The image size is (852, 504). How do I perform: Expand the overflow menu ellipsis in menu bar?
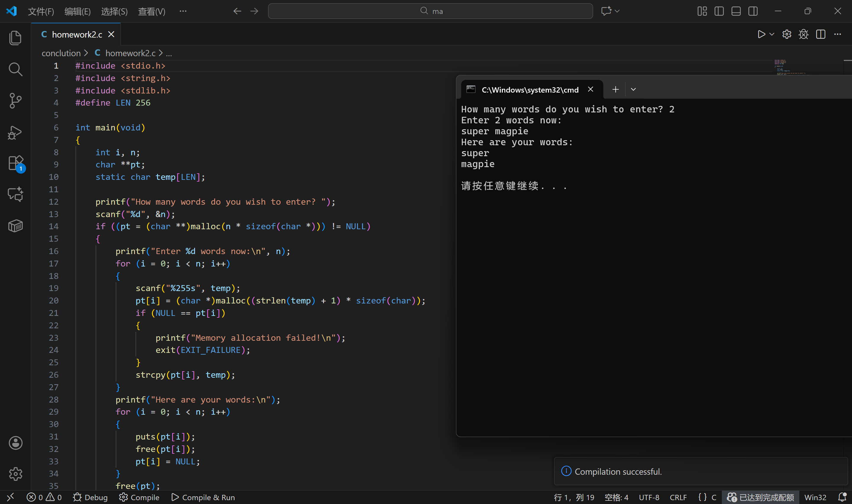[x=183, y=11]
